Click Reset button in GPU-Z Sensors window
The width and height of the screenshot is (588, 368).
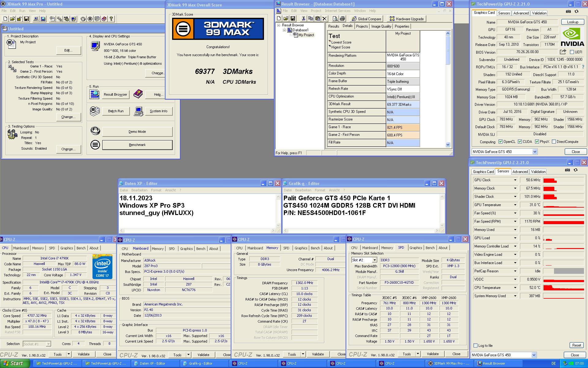577,345
